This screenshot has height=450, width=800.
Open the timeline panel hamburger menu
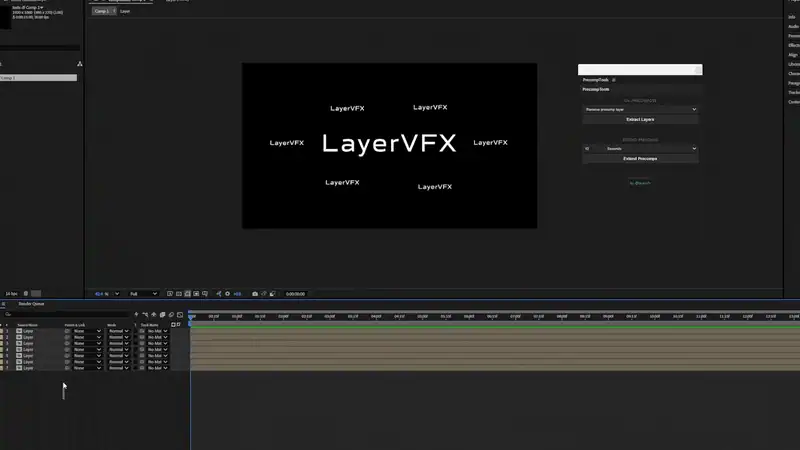tap(3, 304)
